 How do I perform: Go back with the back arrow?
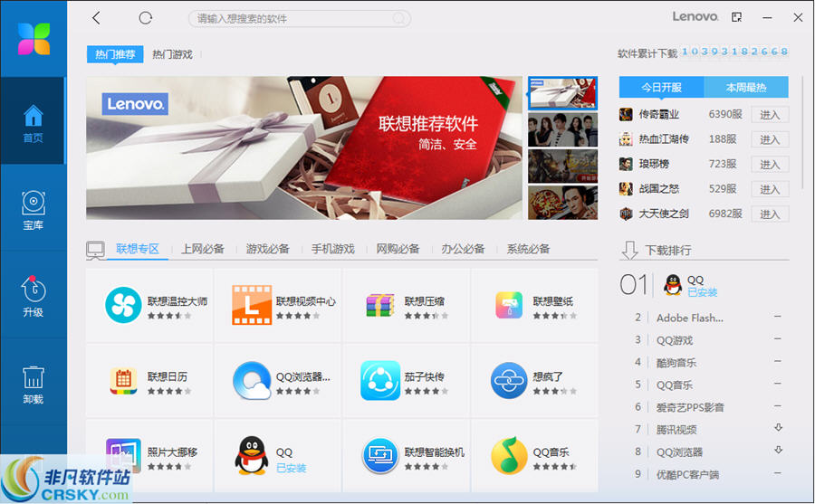click(96, 18)
